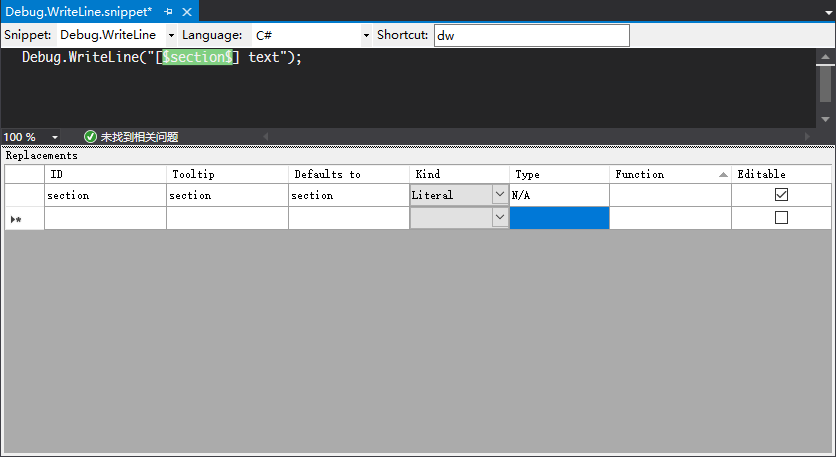The width and height of the screenshot is (836, 457).
Task: Open the Snippet name dropdown
Action: (x=168, y=35)
